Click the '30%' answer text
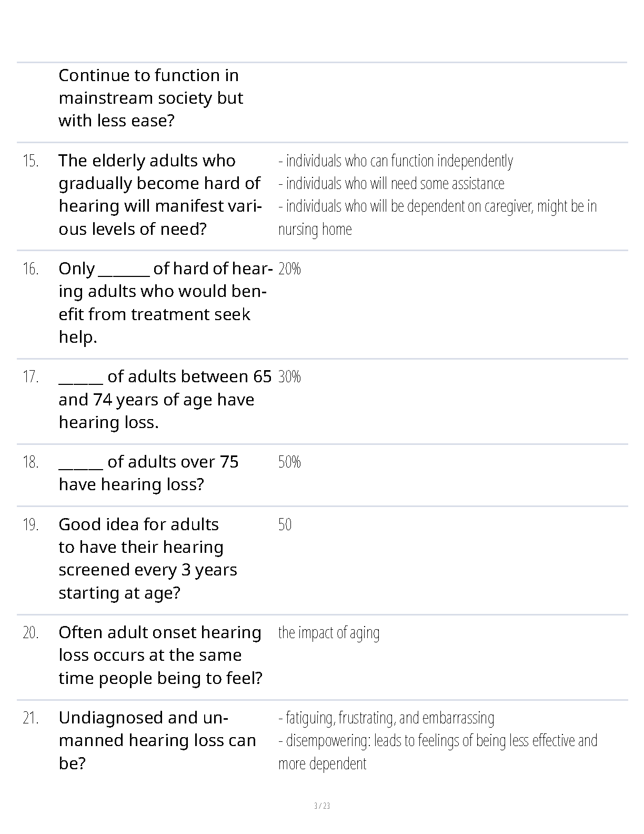 pos(289,376)
